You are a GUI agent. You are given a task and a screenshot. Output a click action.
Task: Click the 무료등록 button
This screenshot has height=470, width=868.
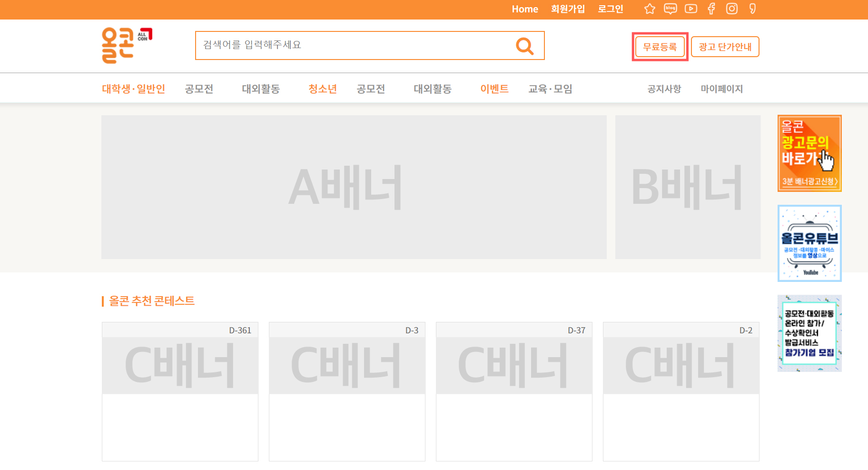660,47
